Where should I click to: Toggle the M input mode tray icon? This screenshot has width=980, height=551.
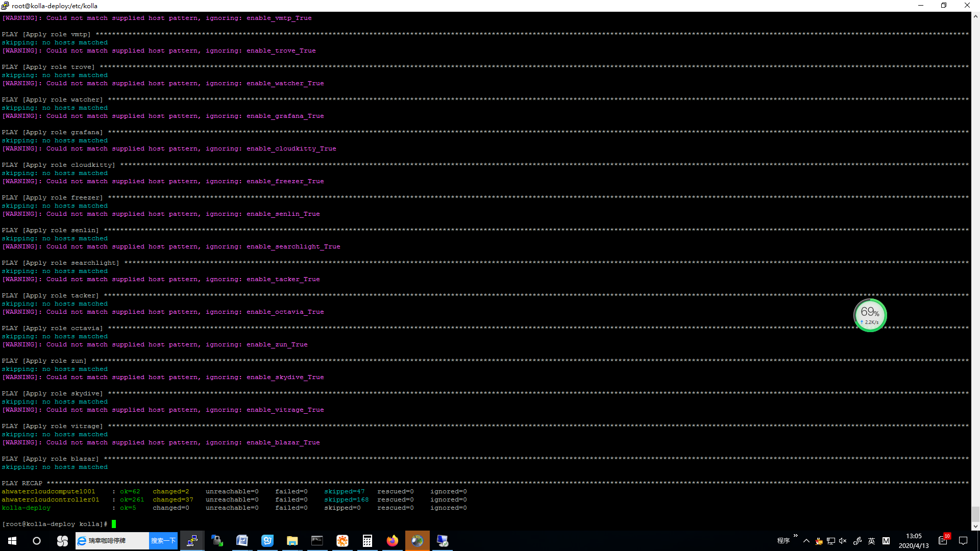(x=886, y=541)
